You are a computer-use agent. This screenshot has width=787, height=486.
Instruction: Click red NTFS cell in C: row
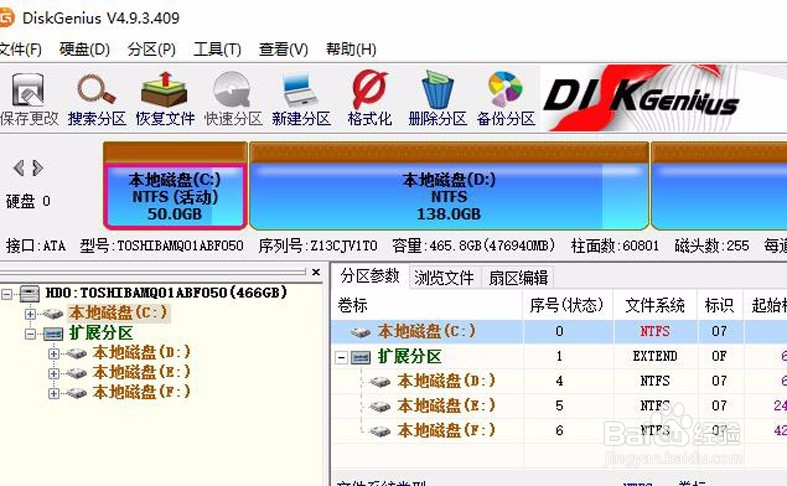654,331
